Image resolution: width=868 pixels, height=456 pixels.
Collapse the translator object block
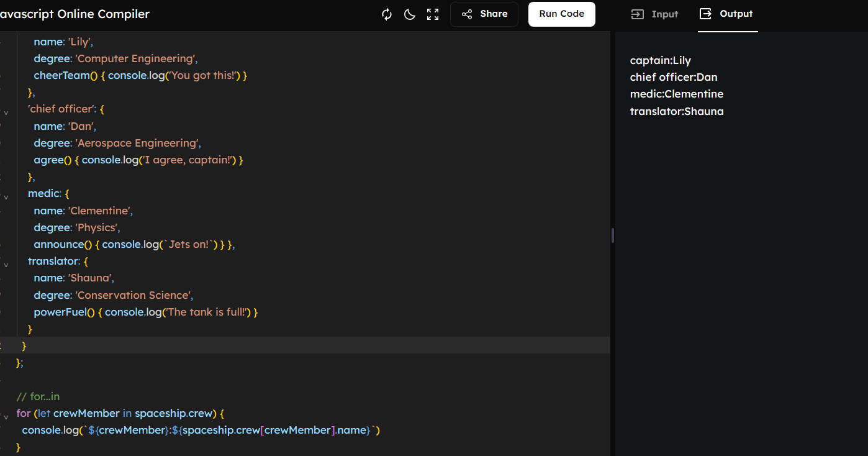click(6, 265)
